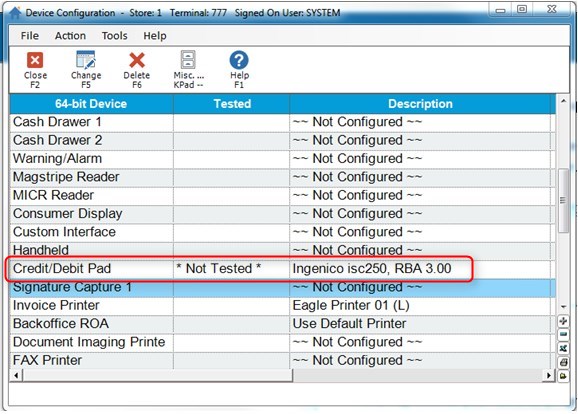This screenshot has width=578, height=414.
Task: Open the File menu
Action: [29, 36]
